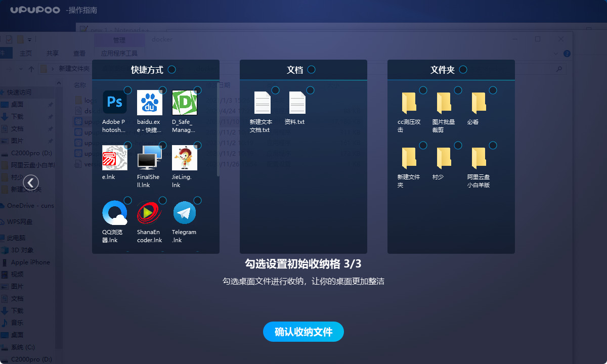This screenshot has height=364, width=607.
Task: Select the Telegram.lnk shortcut icon
Action: (184, 212)
